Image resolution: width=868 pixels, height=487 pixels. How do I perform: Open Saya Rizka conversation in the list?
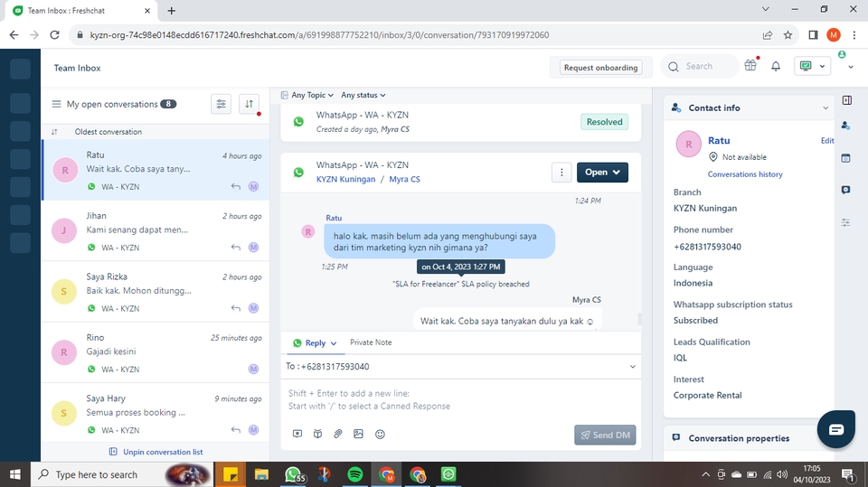coord(156,292)
